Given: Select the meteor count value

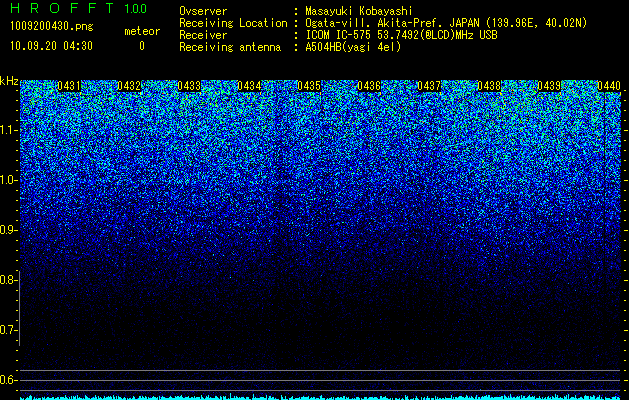Looking at the screenshot, I should tap(142, 46).
